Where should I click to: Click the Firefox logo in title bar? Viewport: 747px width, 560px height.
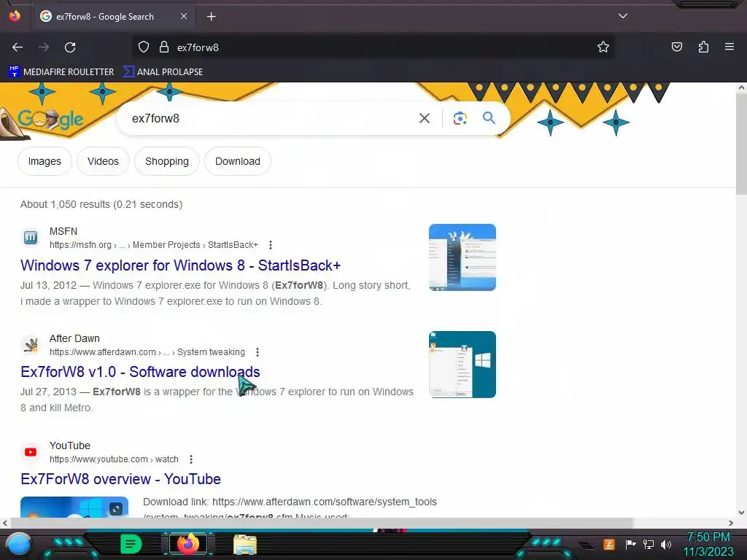(x=15, y=16)
